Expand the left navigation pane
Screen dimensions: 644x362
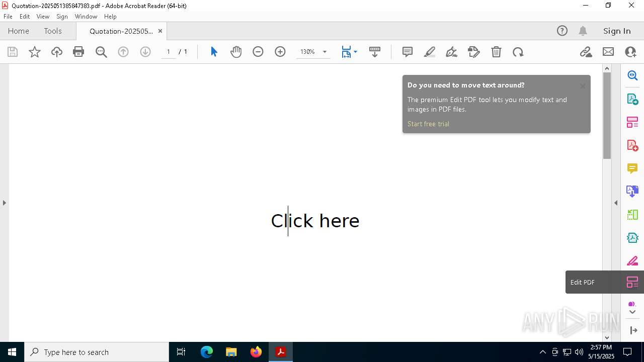(4, 203)
